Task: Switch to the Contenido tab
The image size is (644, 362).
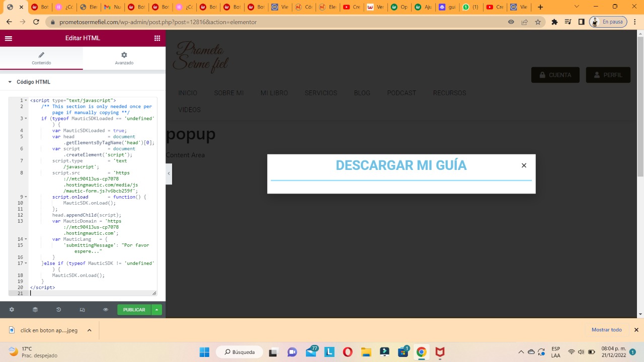Action: pyautogui.click(x=41, y=58)
